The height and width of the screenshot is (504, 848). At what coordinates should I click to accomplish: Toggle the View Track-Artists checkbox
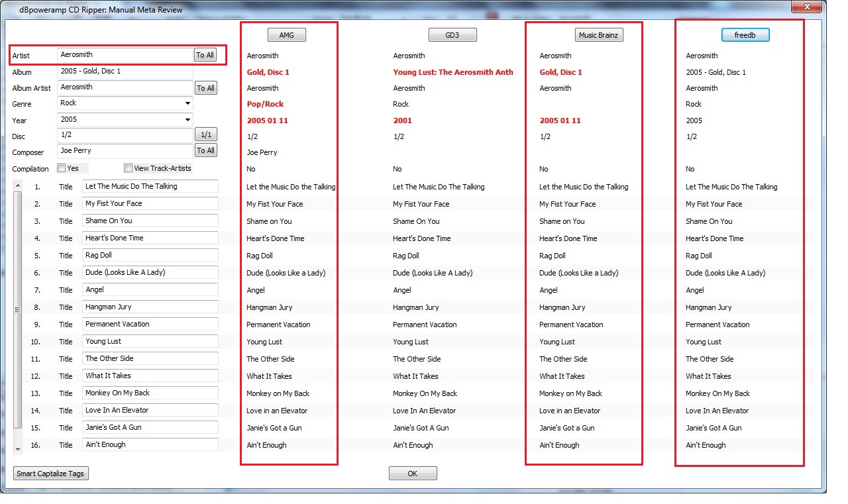129,168
